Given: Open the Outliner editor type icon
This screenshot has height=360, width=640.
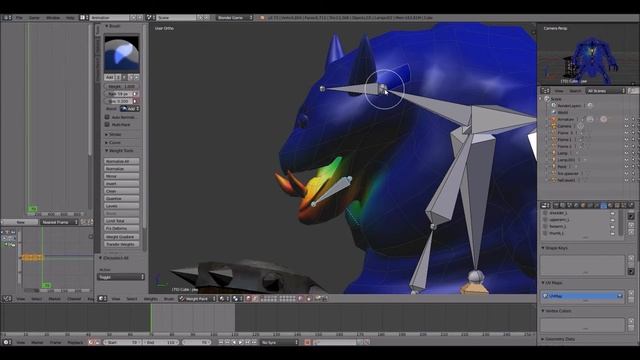Looking at the screenshot, I should 546,91.
